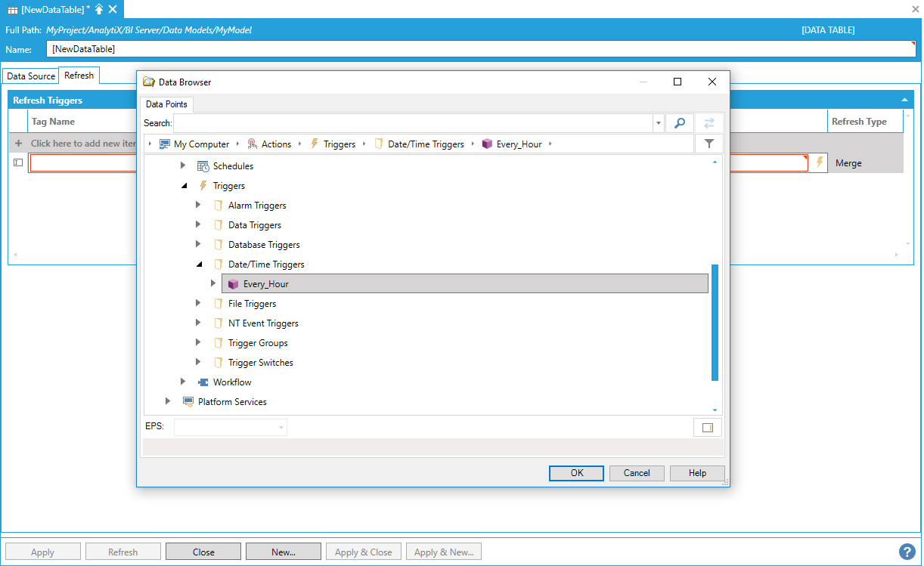
Task: Collapse the Date/Time Triggers node
Action: 199,264
